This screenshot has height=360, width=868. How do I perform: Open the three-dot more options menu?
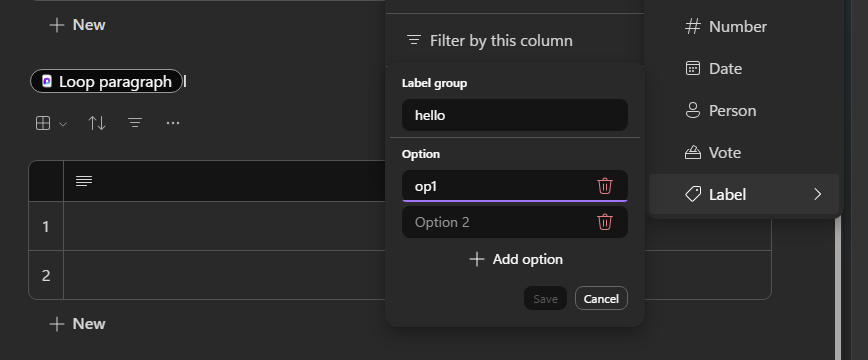pos(173,123)
